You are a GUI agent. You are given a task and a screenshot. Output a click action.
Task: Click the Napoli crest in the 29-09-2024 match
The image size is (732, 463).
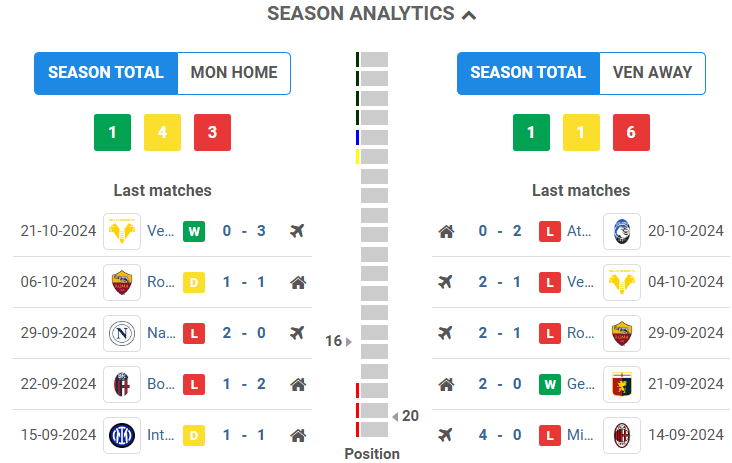click(122, 333)
